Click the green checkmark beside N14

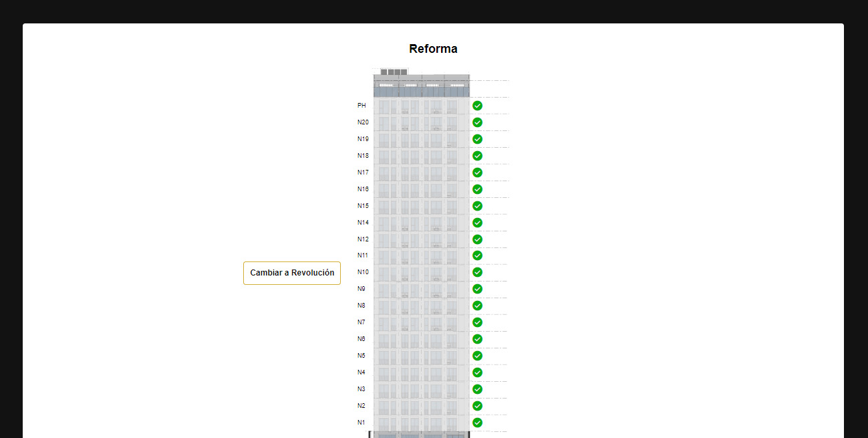coord(477,223)
